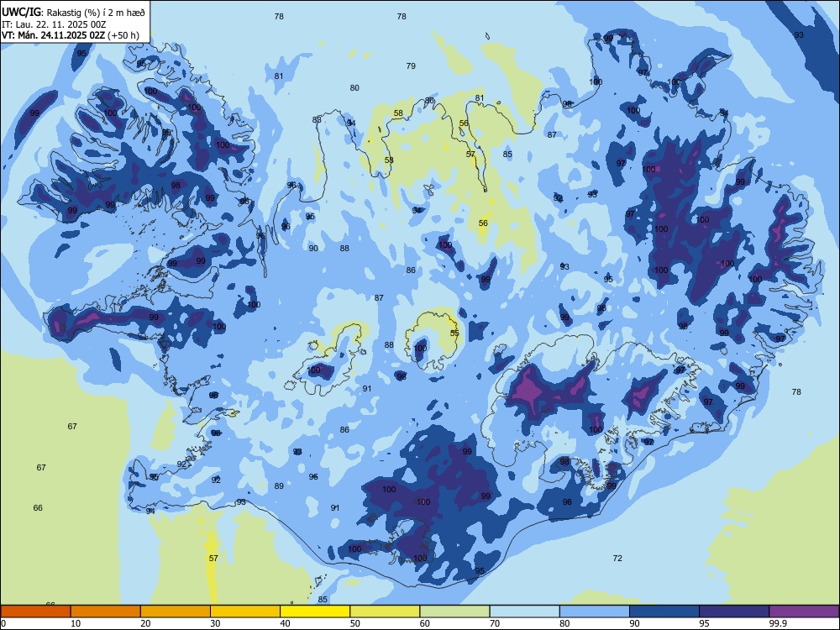
Task: Click the '72' humidity value on the map
Action: (x=617, y=559)
